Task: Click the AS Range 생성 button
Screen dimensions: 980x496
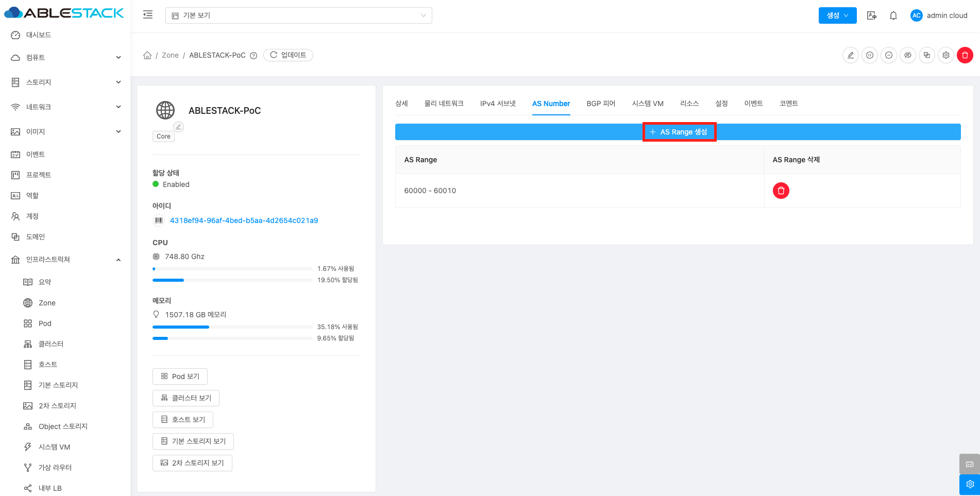Action: tap(679, 132)
